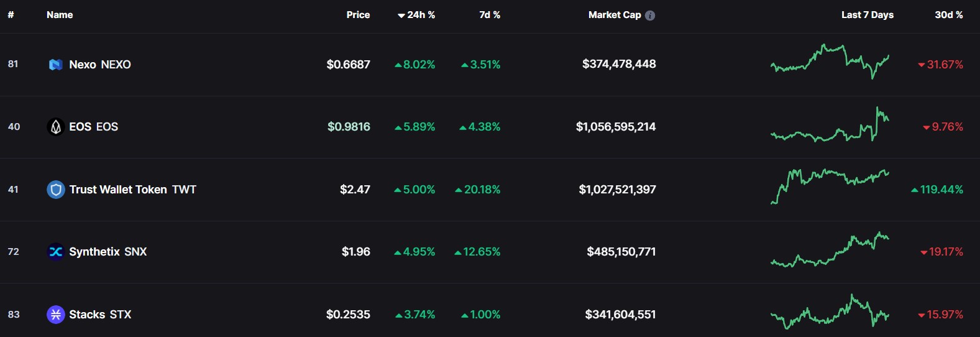Click the Market Cap info icon
The image size is (980, 337).
pos(650,16)
